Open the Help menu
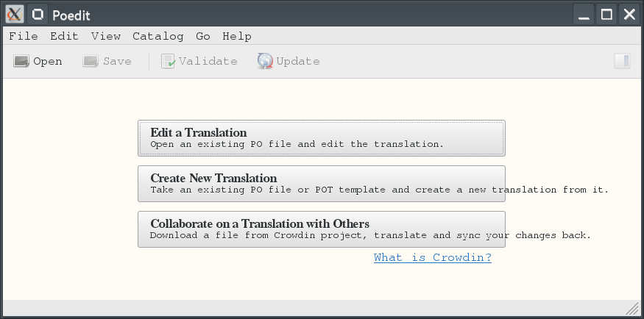The image size is (644, 319). click(236, 36)
